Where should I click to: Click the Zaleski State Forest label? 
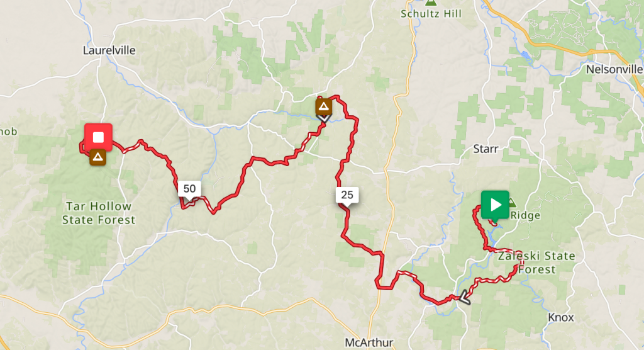(536, 262)
